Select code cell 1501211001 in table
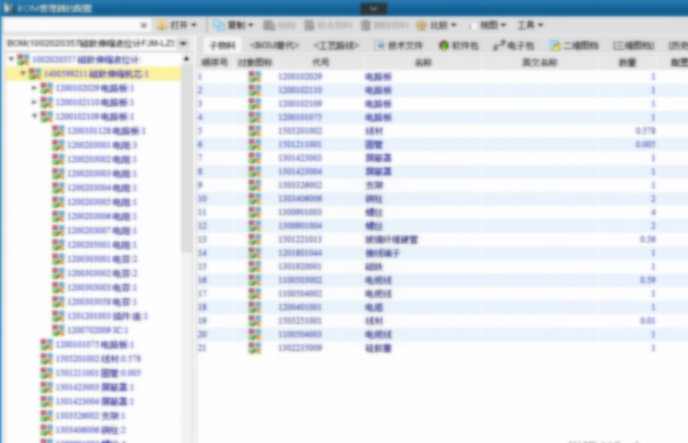This screenshot has width=688, height=443. pos(300,144)
